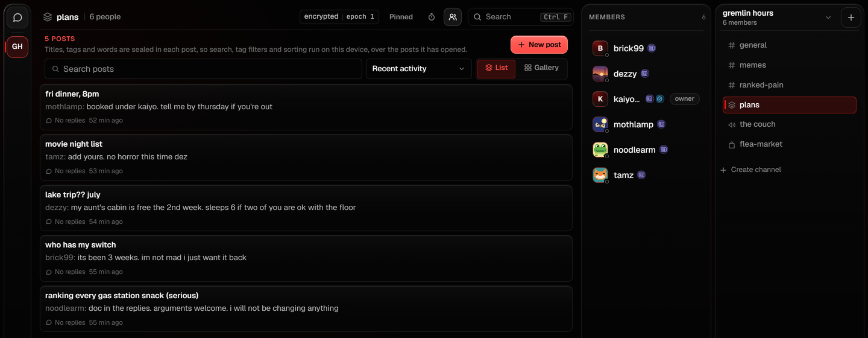Switch to Gallery view
The height and width of the screenshot is (338, 868).
[541, 68]
